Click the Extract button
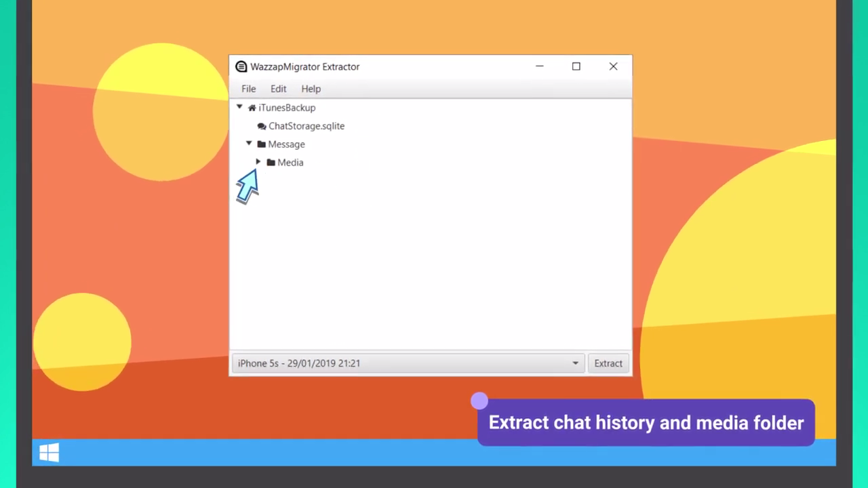This screenshot has height=488, width=868. click(x=608, y=363)
